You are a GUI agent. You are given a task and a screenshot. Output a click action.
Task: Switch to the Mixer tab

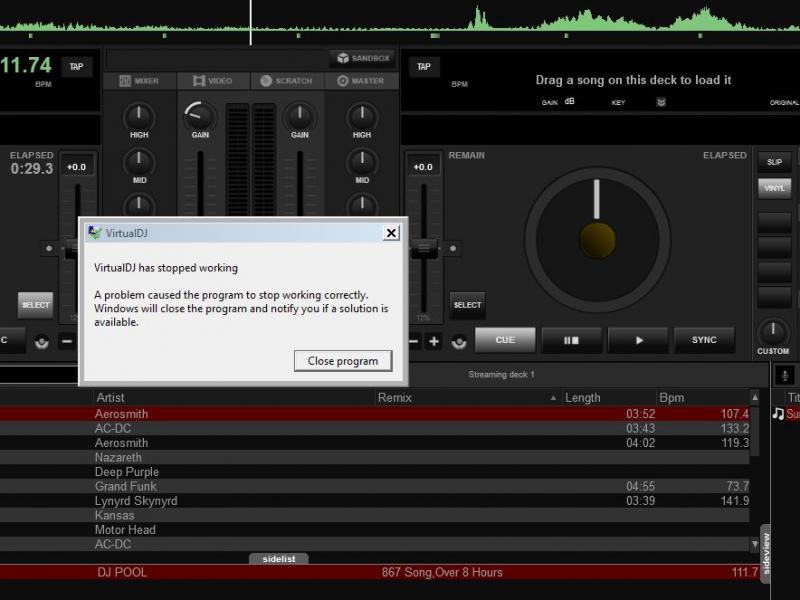pyautogui.click(x=139, y=81)
